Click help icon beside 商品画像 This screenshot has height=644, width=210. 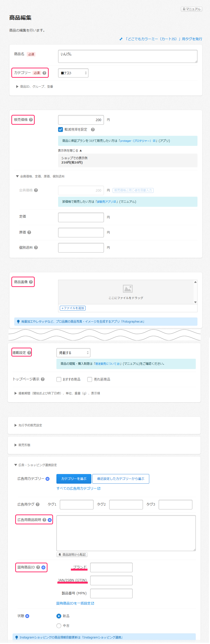click(x=31, y=282)
